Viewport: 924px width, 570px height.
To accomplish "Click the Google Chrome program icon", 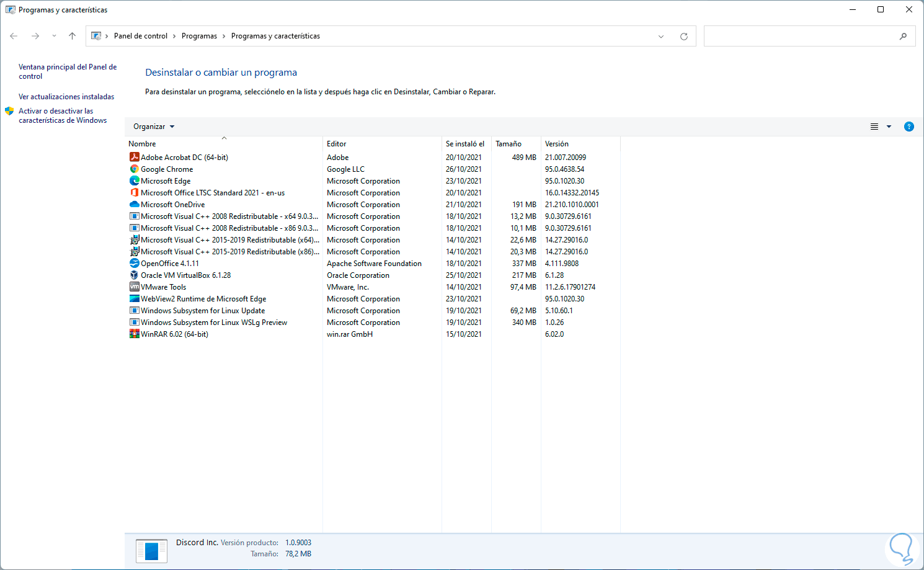I will 134,169.
